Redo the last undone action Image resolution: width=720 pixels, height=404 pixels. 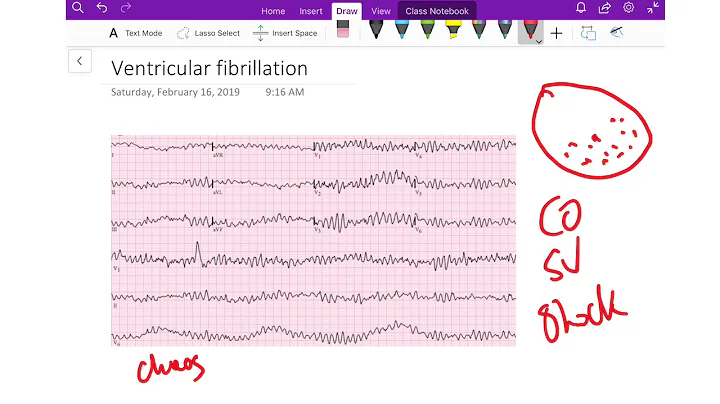click(125, 8)
